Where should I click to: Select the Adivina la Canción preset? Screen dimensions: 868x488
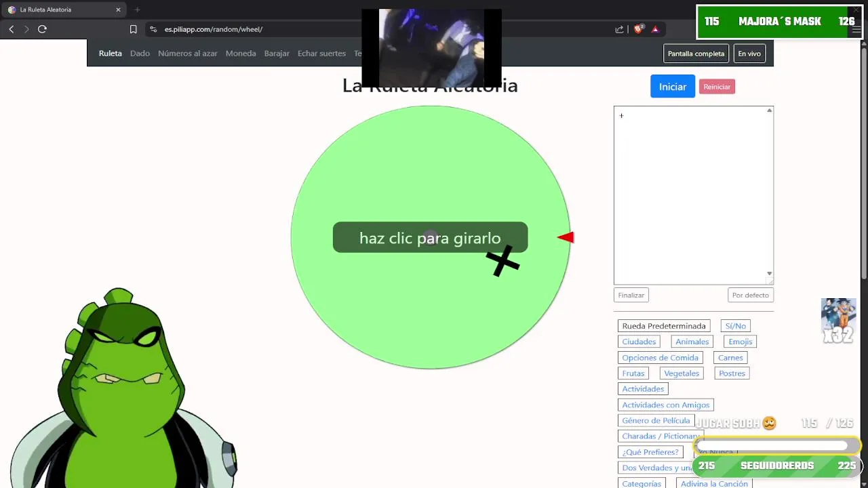click(x=714, y=483)
